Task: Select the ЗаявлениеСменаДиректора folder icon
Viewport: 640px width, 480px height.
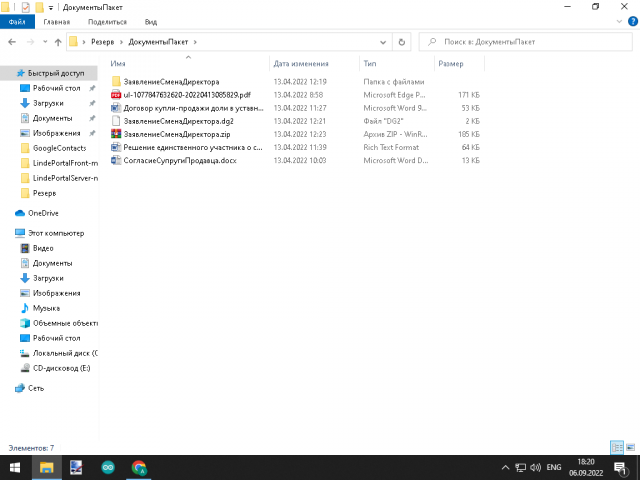Action: 116,82
